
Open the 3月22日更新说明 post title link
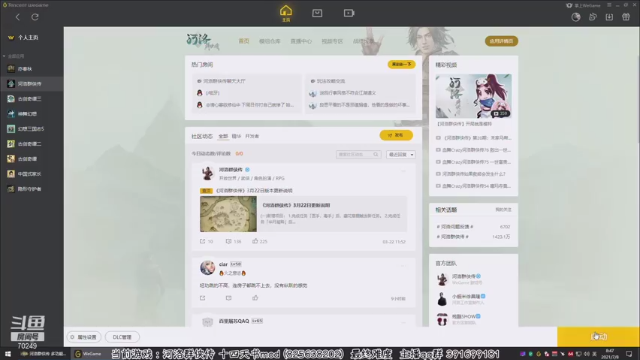tap(296, 205)
